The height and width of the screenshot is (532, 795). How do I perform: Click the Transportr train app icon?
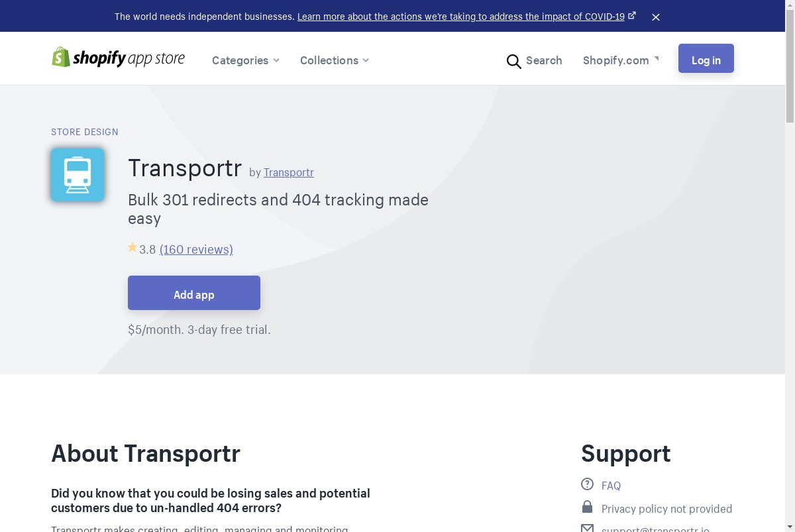pyautogui.click(x=78, y=175)
